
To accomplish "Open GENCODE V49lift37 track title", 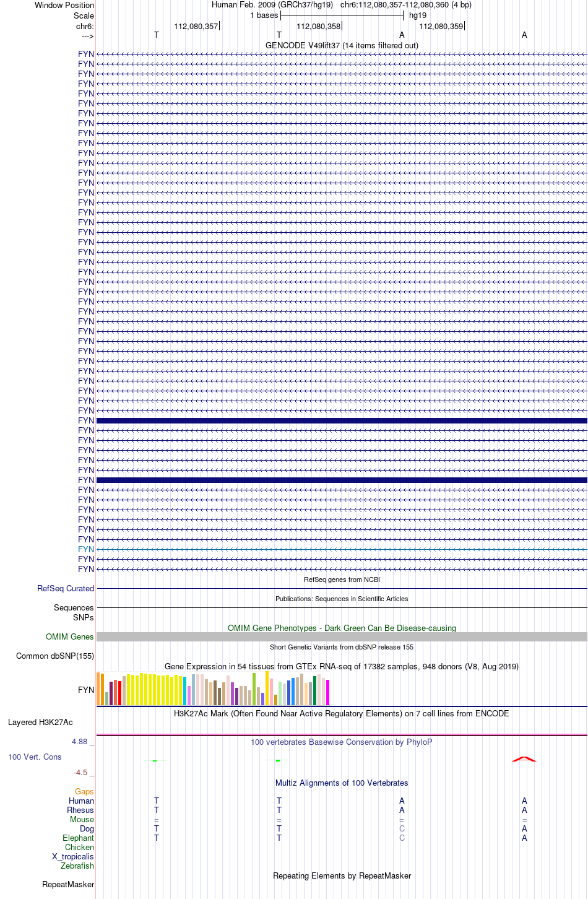I will click(342, 45).
